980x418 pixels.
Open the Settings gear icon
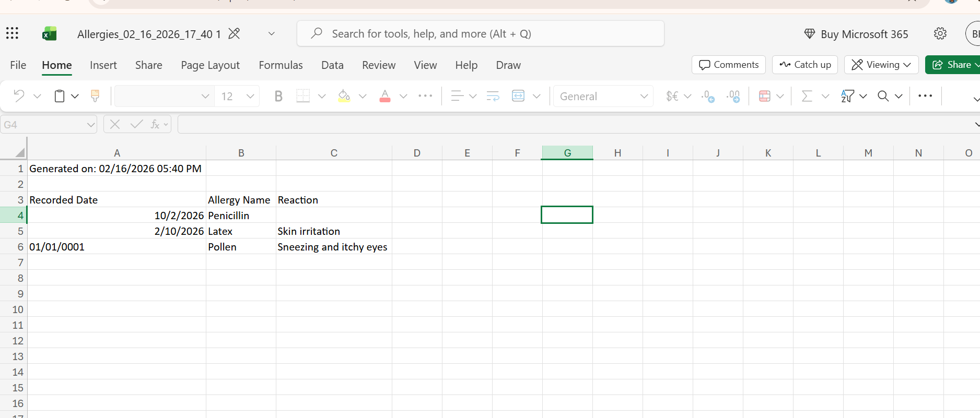coord(940,34)
